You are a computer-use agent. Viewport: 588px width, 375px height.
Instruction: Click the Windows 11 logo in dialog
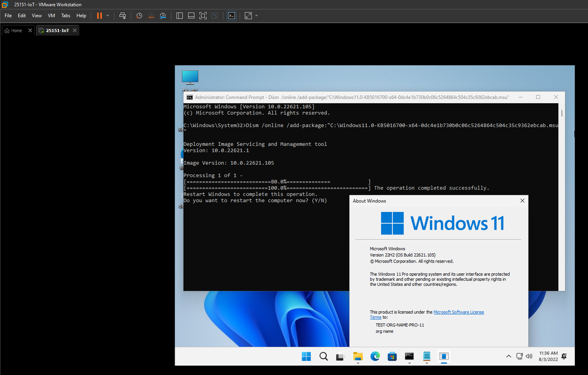(x=442, y=223)
